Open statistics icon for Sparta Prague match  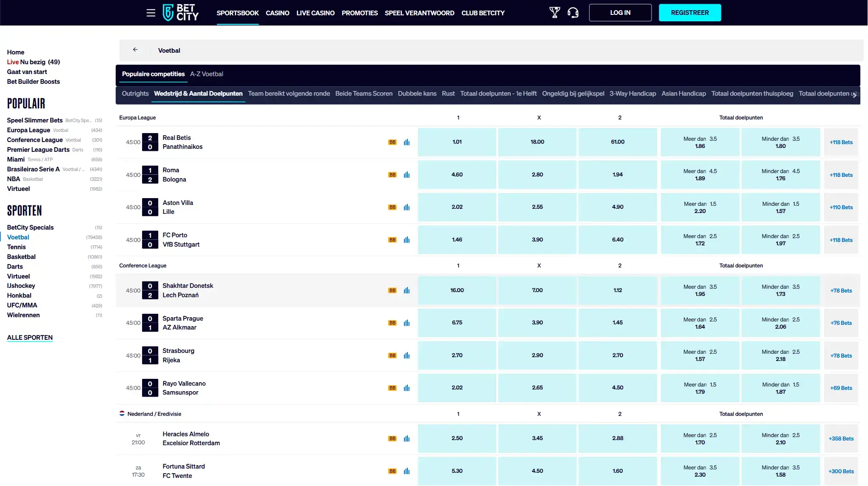[407, 323]
